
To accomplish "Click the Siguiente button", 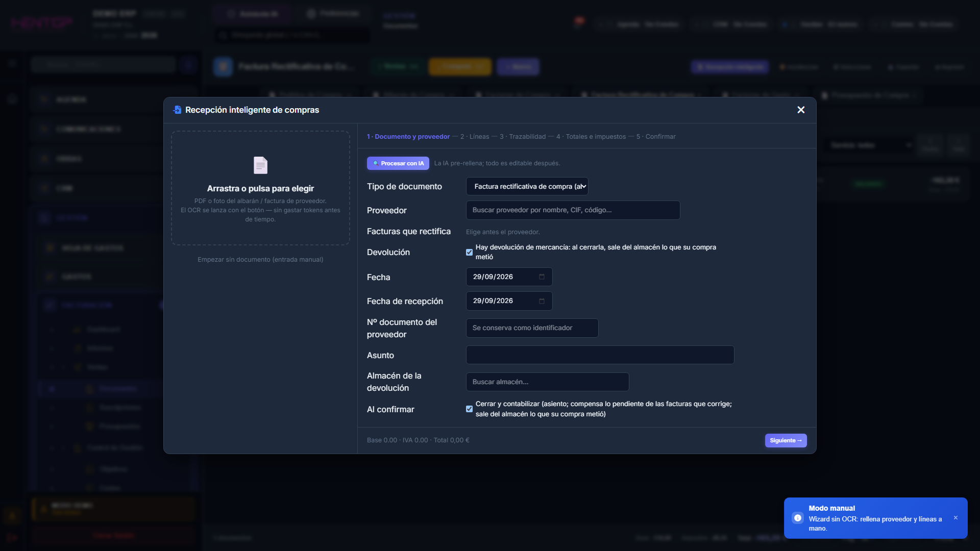I will click(x=786, y=440).
